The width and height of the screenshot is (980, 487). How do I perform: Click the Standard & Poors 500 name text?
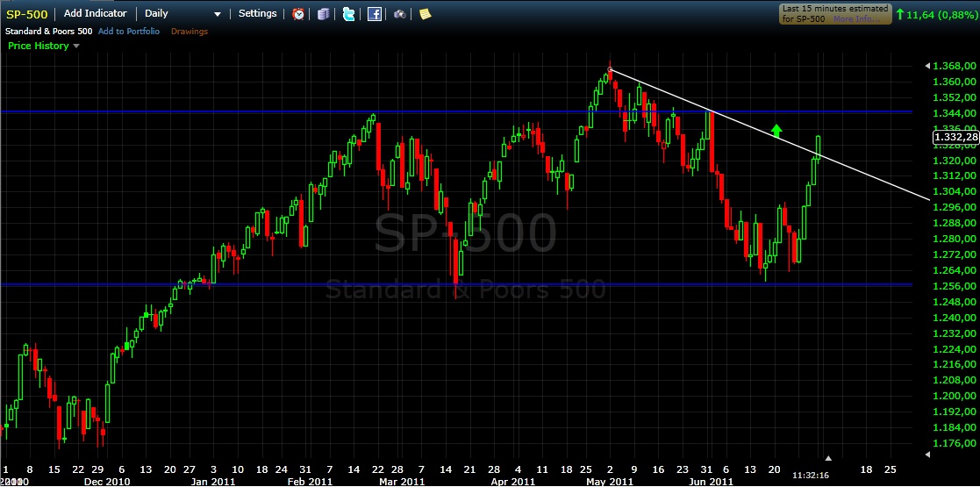(x=49, y=32)
